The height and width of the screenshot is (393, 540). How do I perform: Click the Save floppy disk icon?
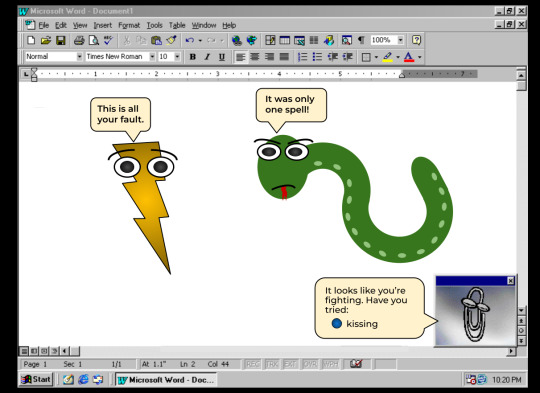point(61,40)
